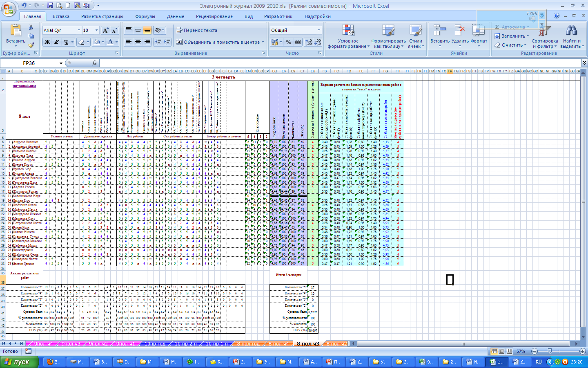The image size is (588, 368).
Task: Toggle the macro recording status bar icon
Action: coord(28,351)
